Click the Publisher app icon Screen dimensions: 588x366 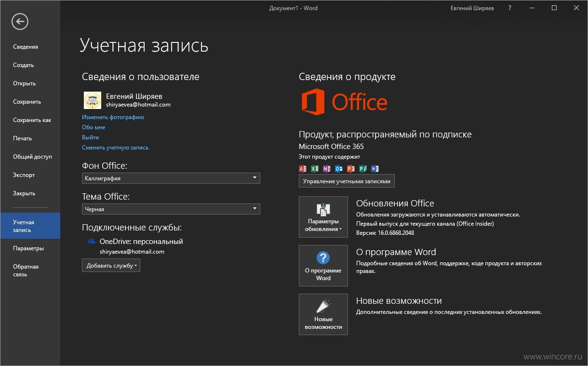pos(363,169)
